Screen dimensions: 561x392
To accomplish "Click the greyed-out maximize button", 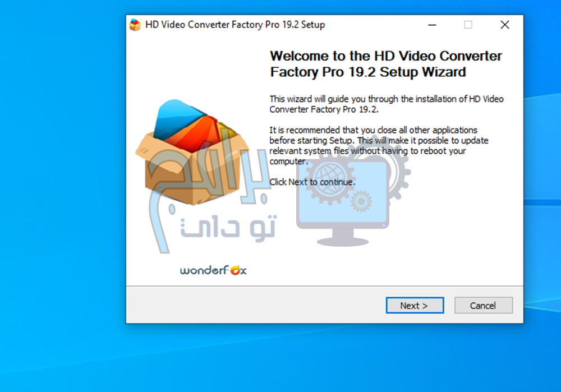I will [x=468, y=25].
